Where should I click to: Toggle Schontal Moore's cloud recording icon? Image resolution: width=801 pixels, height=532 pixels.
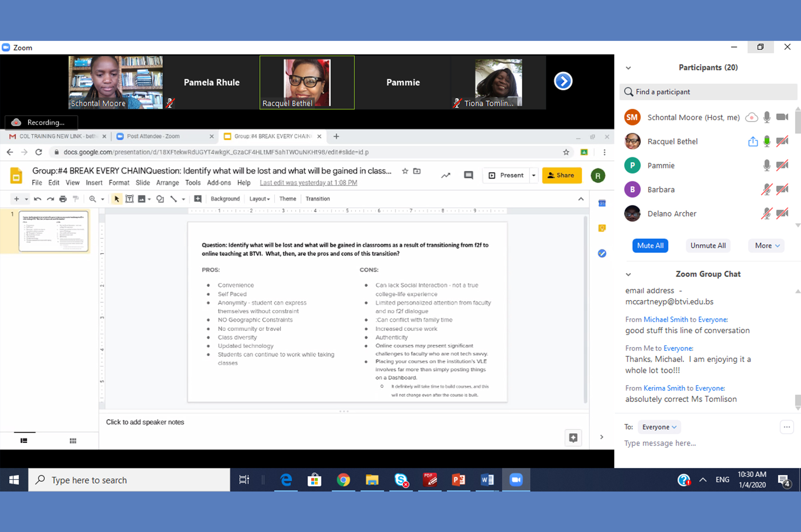click(751, 117)
